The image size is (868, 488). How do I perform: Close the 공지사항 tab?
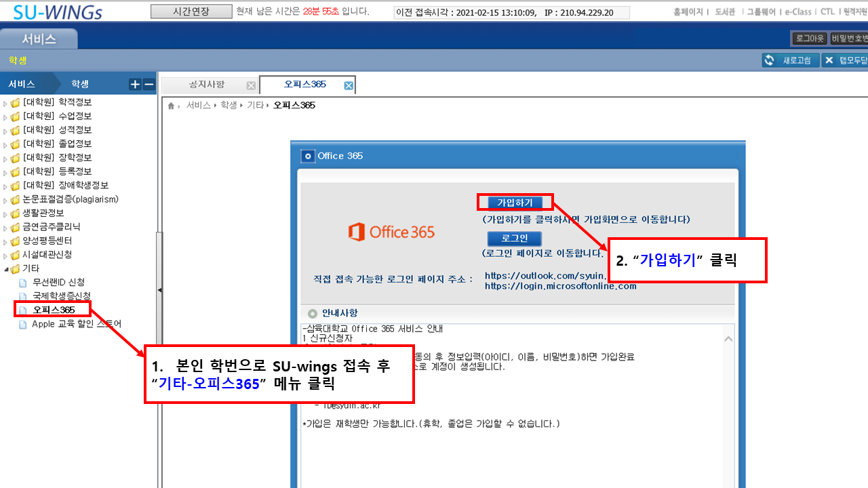251,85
